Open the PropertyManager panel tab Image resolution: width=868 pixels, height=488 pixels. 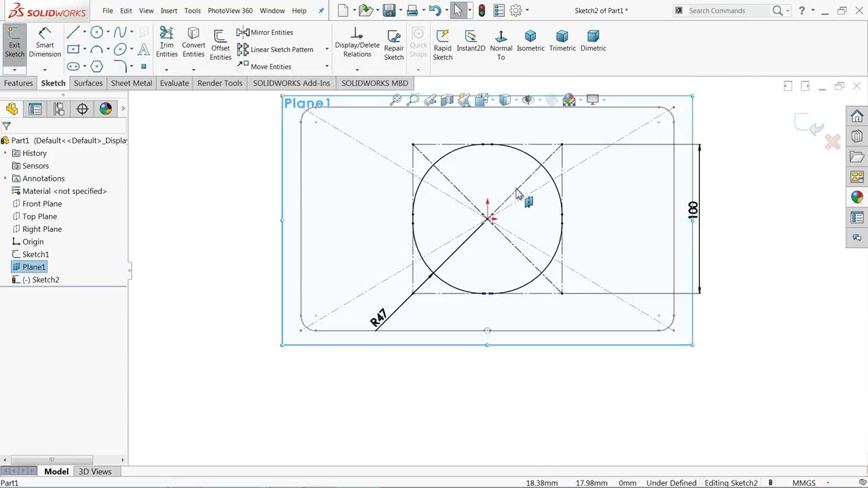[35, 108]
